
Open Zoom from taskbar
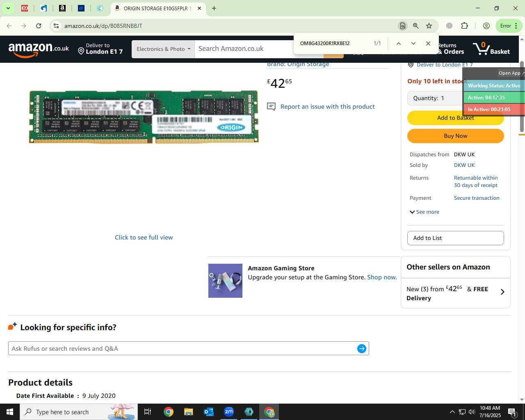tap(229, 412)
